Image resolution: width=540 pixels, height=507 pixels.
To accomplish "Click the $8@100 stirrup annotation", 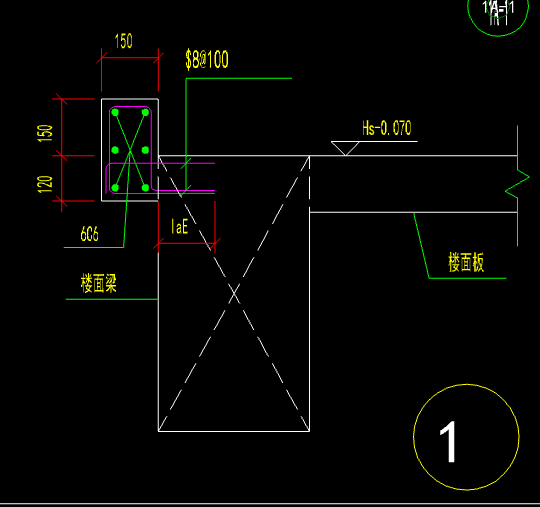I will tap(207, 60).
